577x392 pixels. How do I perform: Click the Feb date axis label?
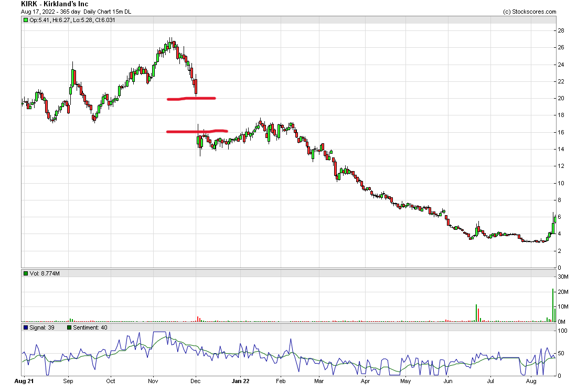point(281,382)
